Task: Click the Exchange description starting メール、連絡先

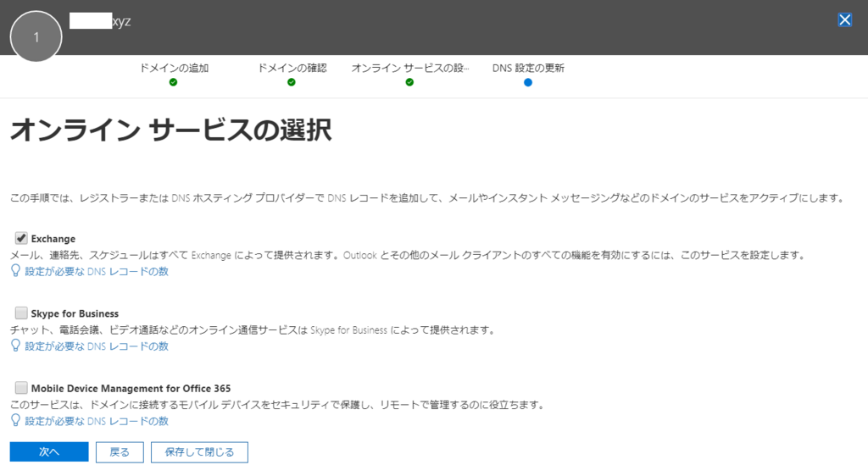Action: coord(408,256)
